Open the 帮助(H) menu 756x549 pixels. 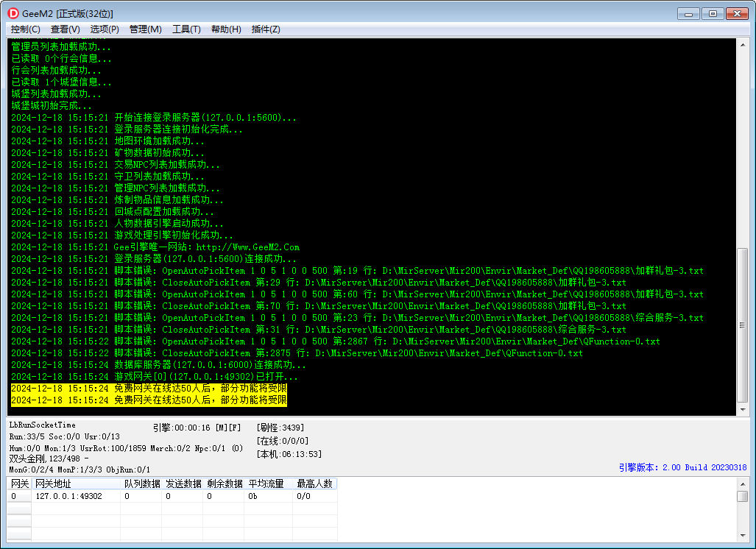point(226,29)
